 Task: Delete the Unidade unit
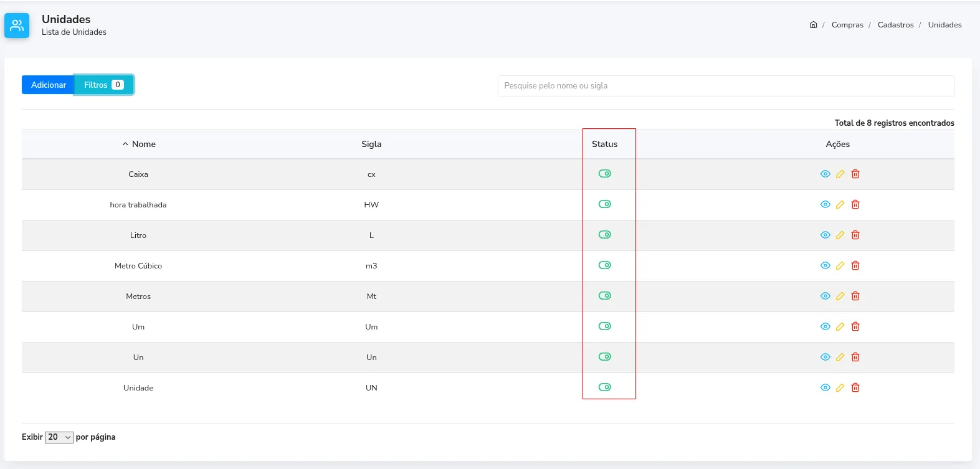tap(855, 388)
